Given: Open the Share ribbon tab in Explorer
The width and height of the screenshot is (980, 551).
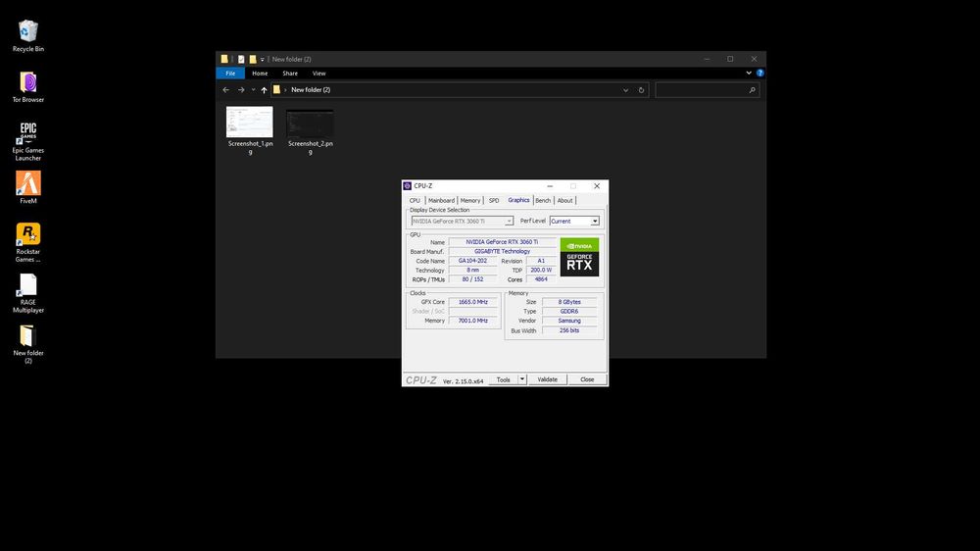Looking at the screenshot, I should pyautogui.click(x=290, y=74).
